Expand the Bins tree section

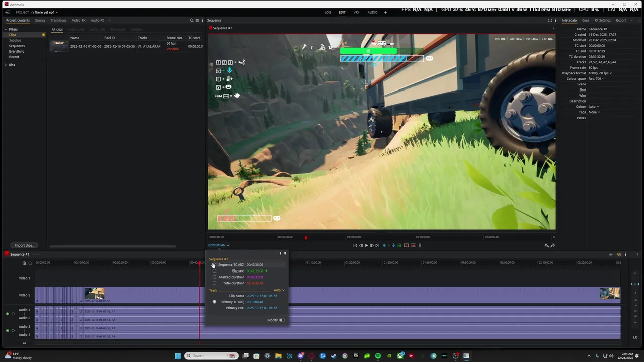[6, 65]
